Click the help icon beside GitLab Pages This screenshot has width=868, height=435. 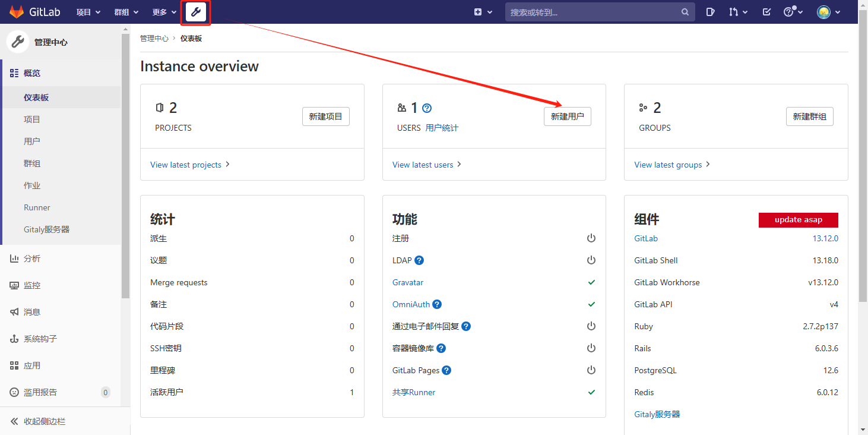point(446,370)
